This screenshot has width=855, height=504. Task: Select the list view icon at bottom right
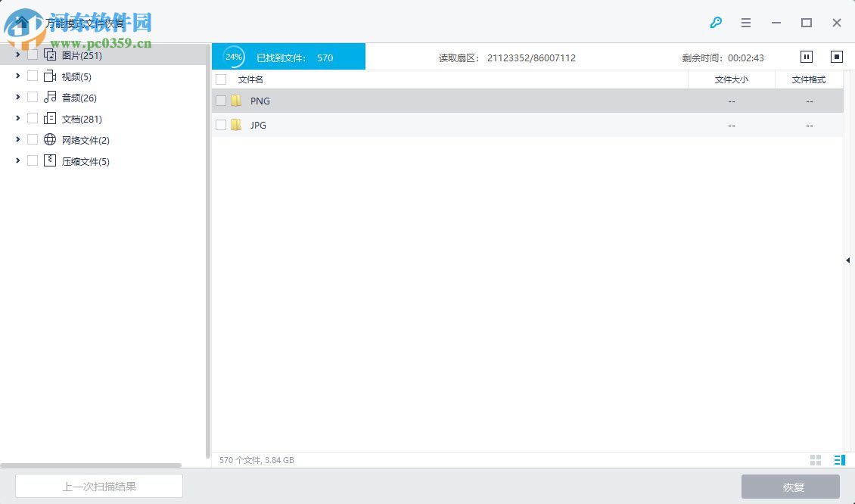click(838, 459)
